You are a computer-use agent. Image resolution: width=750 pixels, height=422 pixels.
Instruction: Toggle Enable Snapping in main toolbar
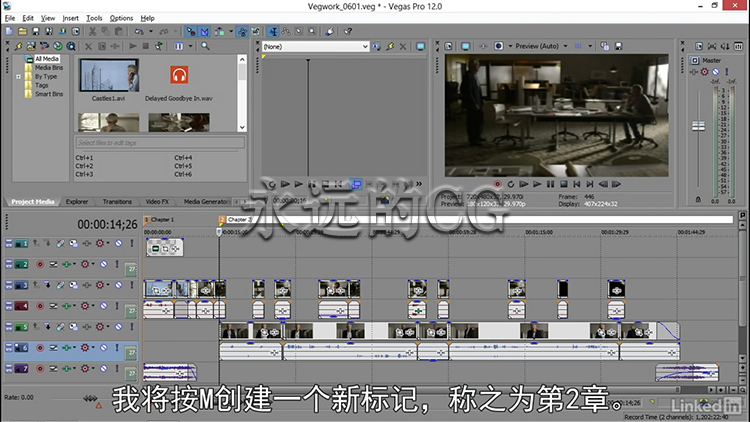coord(191,32)
